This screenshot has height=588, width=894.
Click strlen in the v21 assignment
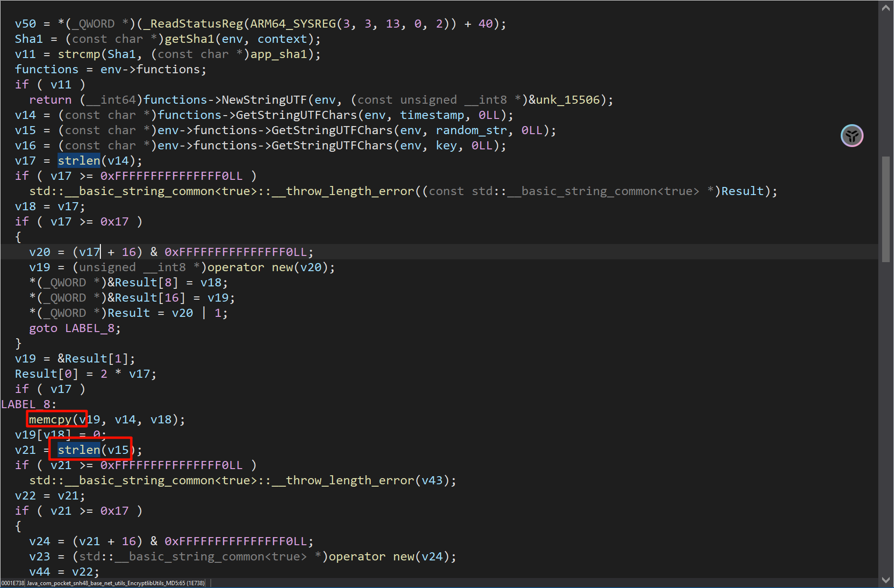pos(79,450)
